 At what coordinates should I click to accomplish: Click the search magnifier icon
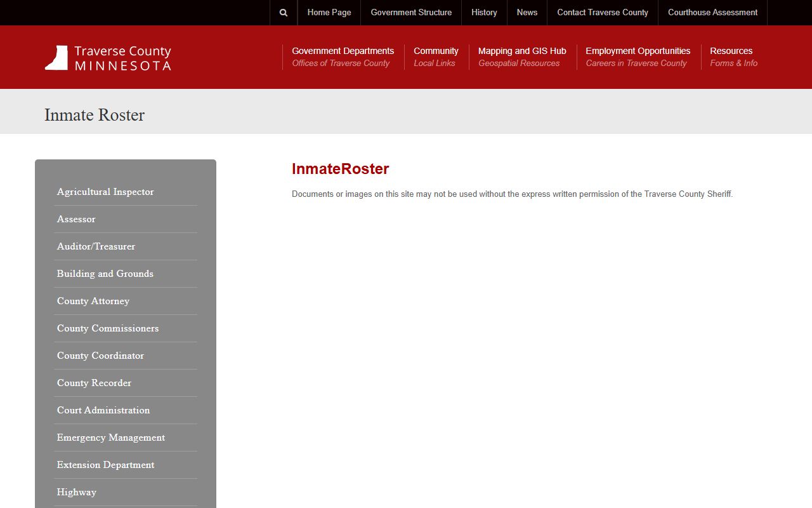tap(284, 13)
